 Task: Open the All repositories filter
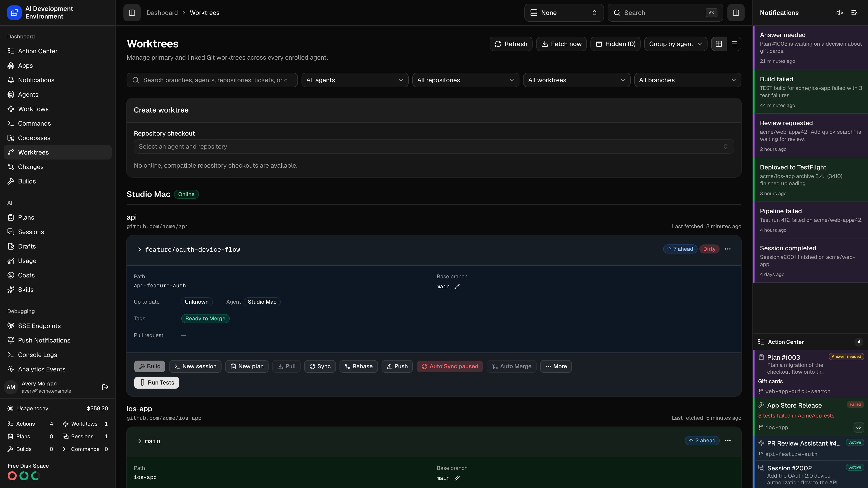click(466, 80)
